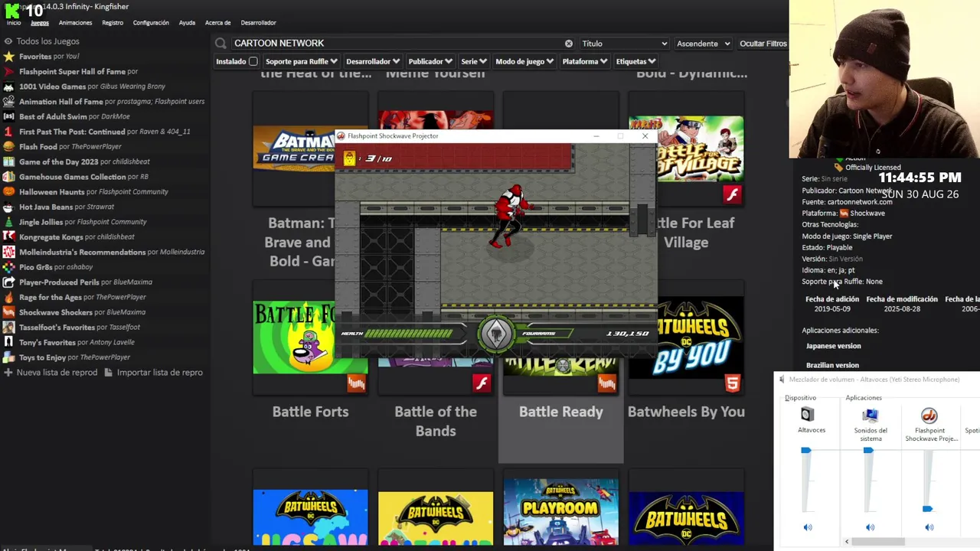
Task: Open the Título sort-by dropdown
Action: pos(624,44)
